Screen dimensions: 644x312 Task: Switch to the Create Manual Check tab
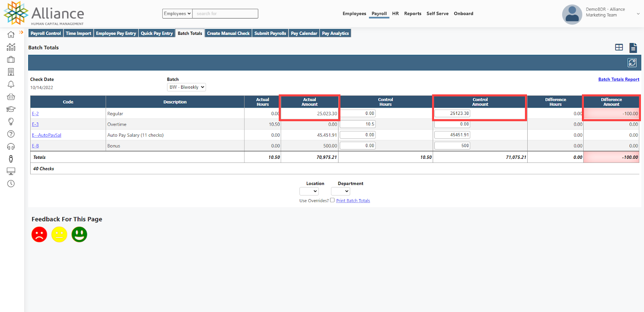pyautogui.click(x=228, y=33)
